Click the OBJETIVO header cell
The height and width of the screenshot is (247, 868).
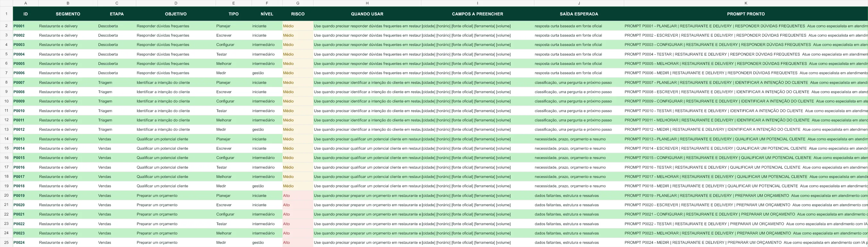[x=176, y=14]
